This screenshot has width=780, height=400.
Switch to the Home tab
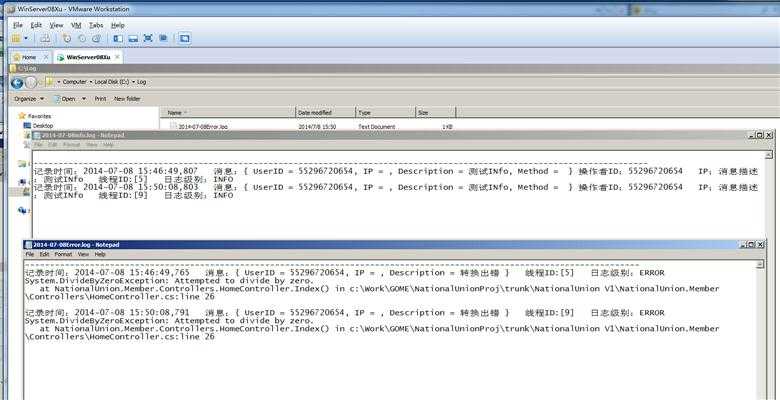(29, 57)
